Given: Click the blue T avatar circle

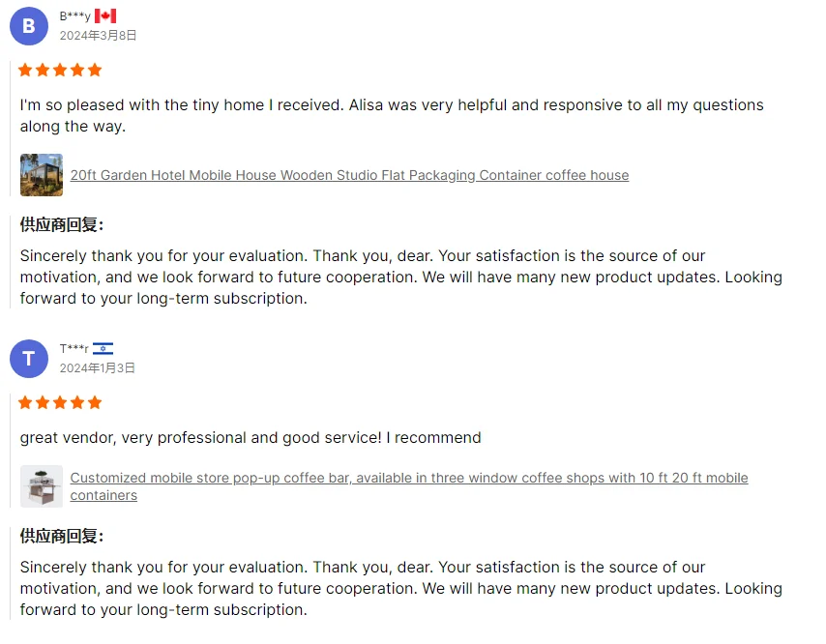Looking at the screenshot, I should 29,359.
